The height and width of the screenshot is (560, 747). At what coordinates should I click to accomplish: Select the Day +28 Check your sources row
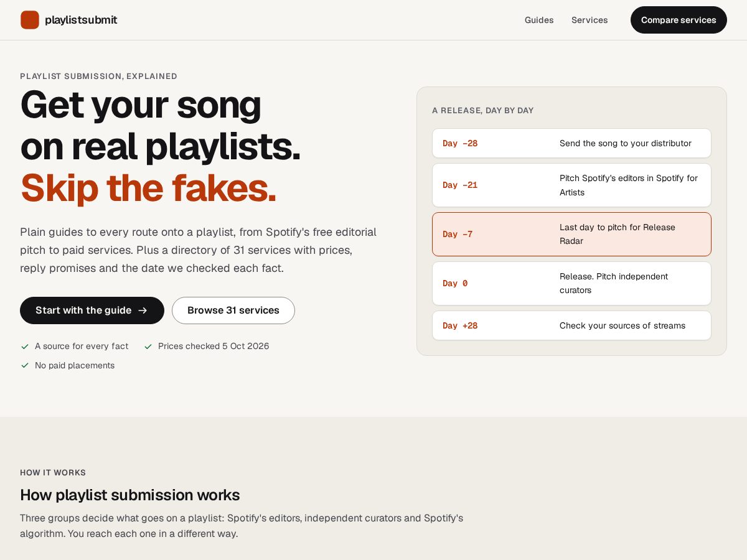click(x=571, y=325)
